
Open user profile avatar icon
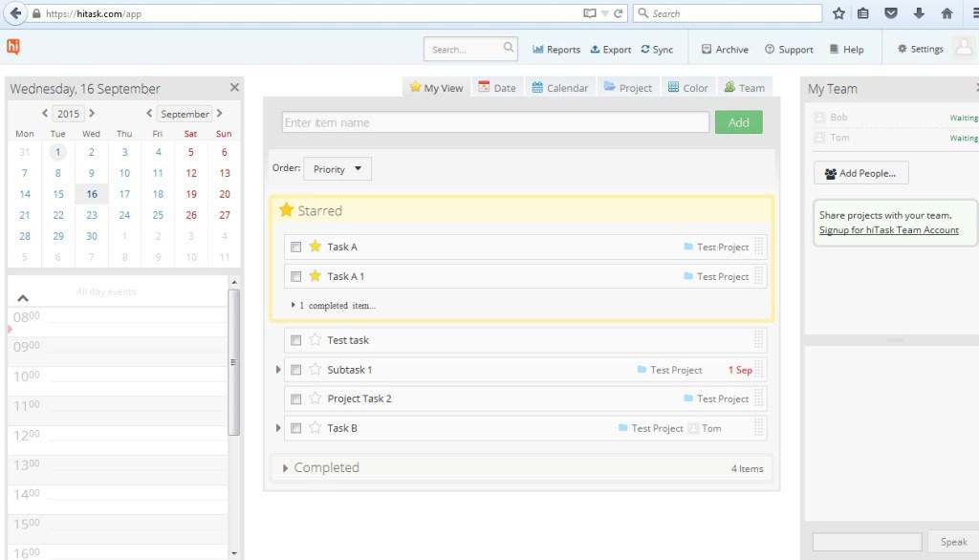coord(964,48)
